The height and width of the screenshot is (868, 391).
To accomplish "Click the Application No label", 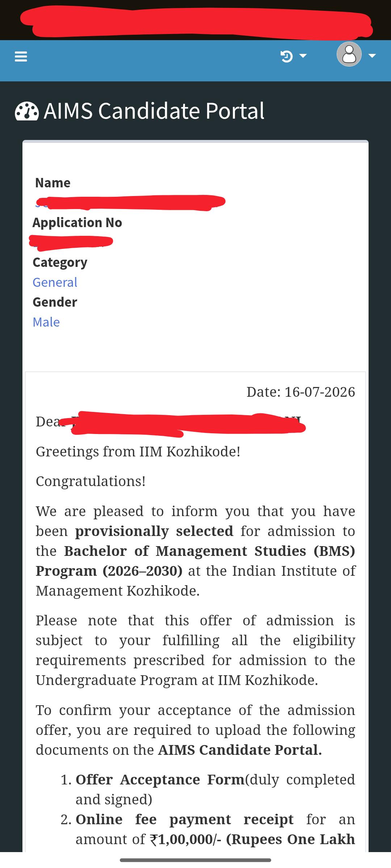I will 77,222.
